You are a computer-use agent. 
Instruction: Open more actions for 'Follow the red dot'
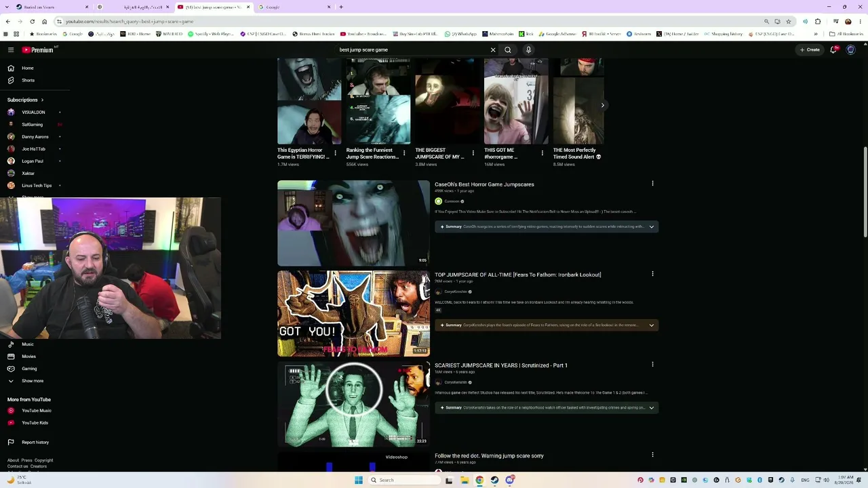point(652,455)
